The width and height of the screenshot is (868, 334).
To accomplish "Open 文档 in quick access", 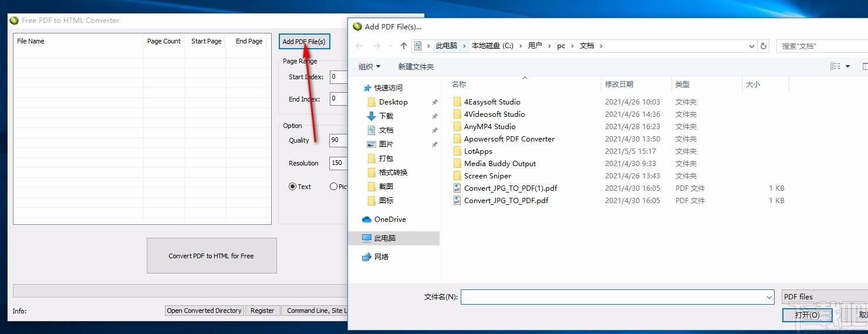I will coord(386,130).
